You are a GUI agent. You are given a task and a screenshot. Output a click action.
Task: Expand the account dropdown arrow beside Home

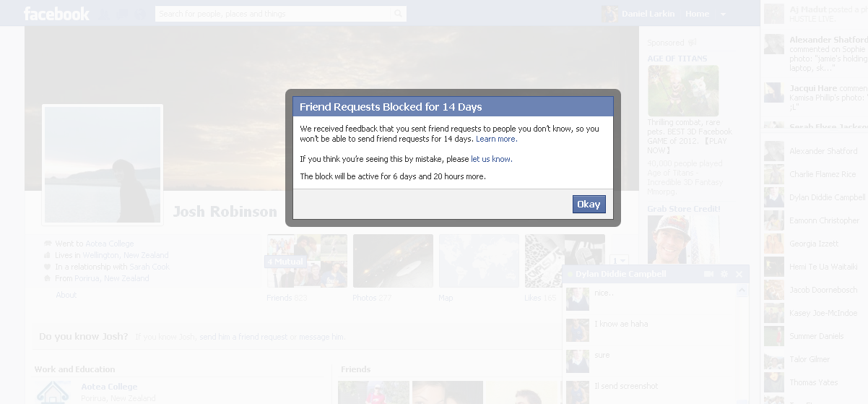click(723, 14)
